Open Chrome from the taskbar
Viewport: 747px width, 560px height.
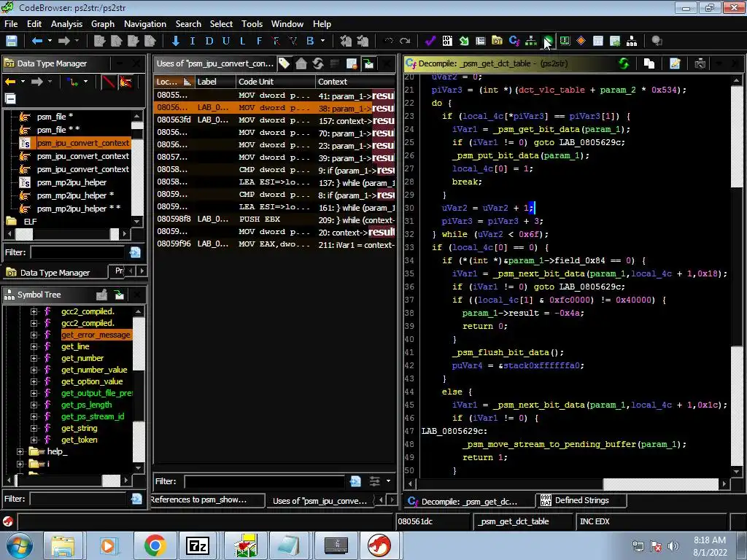coord(155,545)
